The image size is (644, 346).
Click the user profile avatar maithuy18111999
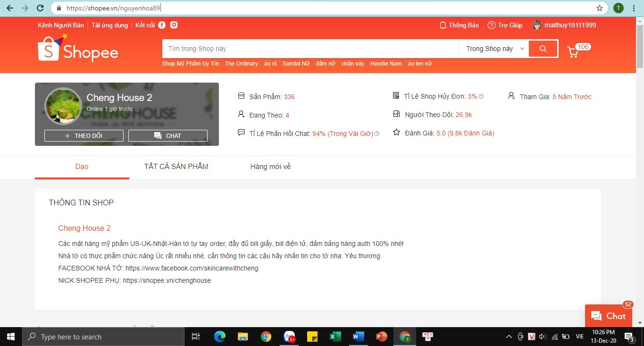(537, 25)
